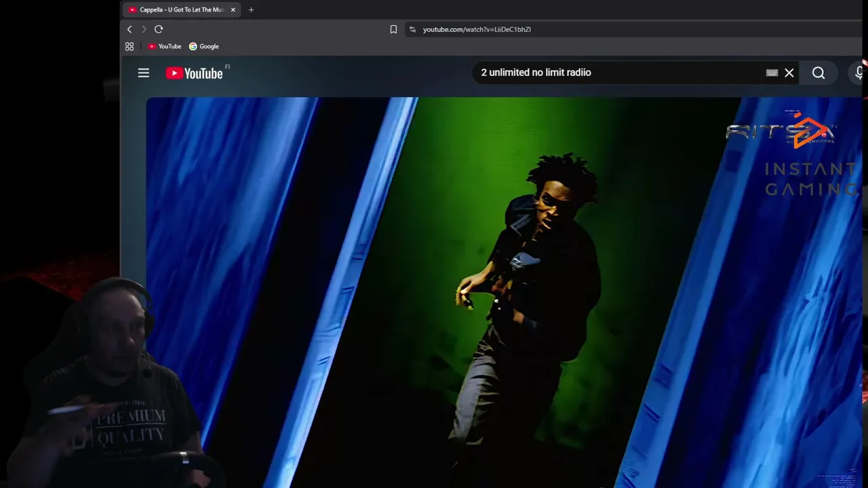Open the bookmarks grid icon
Screen dimensions: 868x488
130,47
